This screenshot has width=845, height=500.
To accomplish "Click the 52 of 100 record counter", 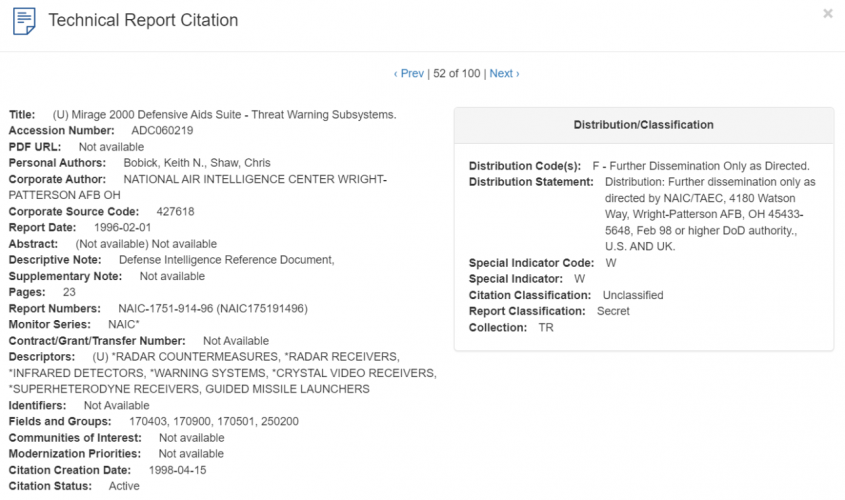I will (456, 73).
